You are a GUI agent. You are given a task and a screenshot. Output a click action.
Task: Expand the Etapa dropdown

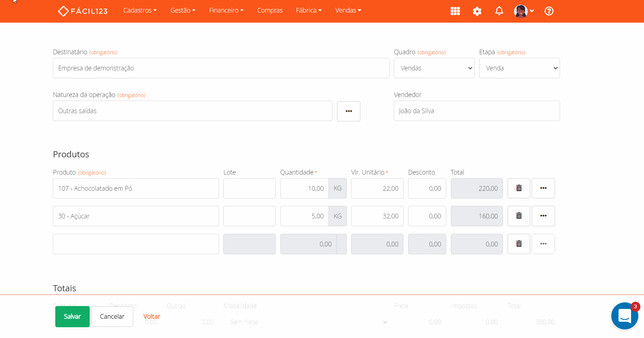tap(519, 68)
